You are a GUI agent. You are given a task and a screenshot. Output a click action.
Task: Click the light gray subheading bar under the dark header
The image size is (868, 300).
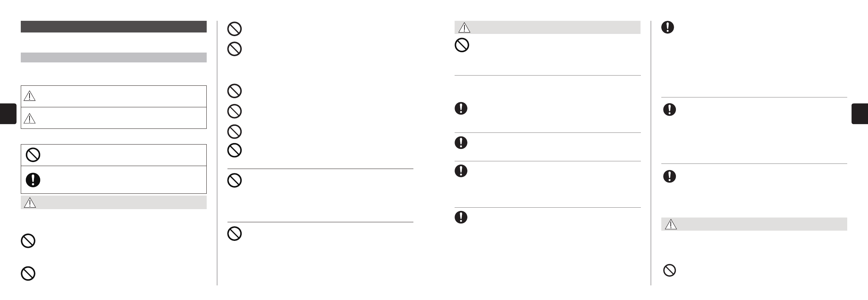(x=113, y=57)
